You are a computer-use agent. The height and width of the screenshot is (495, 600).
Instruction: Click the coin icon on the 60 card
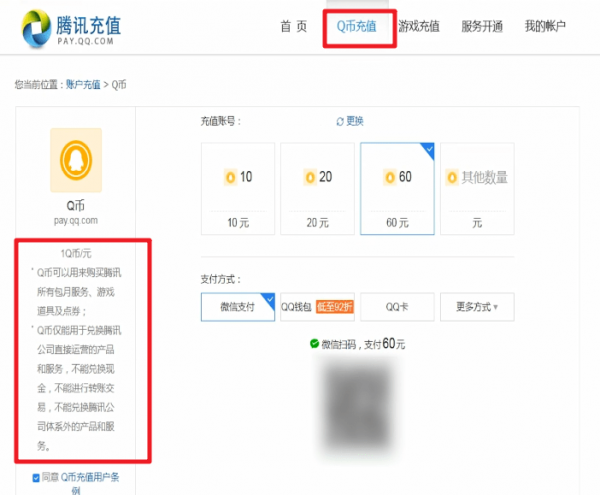(x=390, y=177)
